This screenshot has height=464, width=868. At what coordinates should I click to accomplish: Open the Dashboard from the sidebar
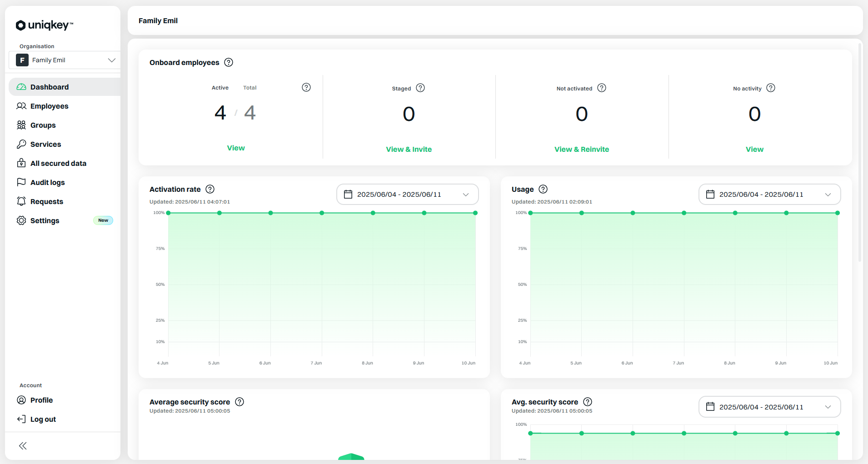[x=49, y=87]
